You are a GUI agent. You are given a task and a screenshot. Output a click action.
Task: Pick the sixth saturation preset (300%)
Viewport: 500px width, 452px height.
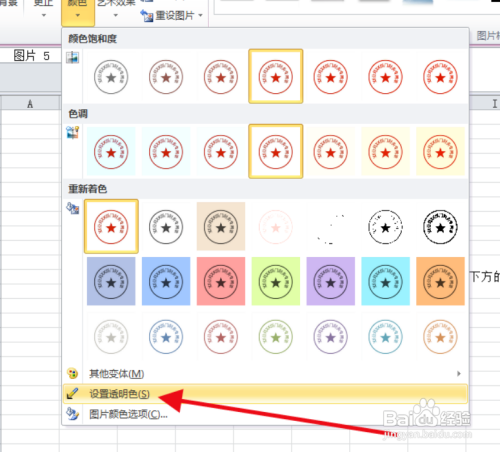click(386, 77)
